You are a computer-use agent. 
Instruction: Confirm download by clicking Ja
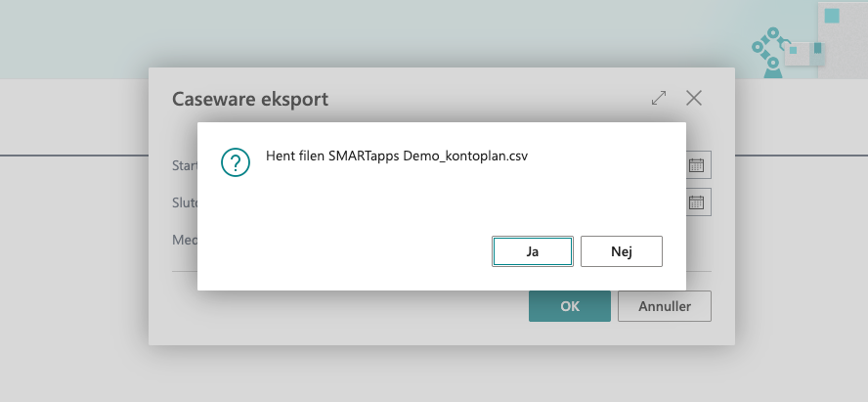pyautogui.click(x=533, y=251)
